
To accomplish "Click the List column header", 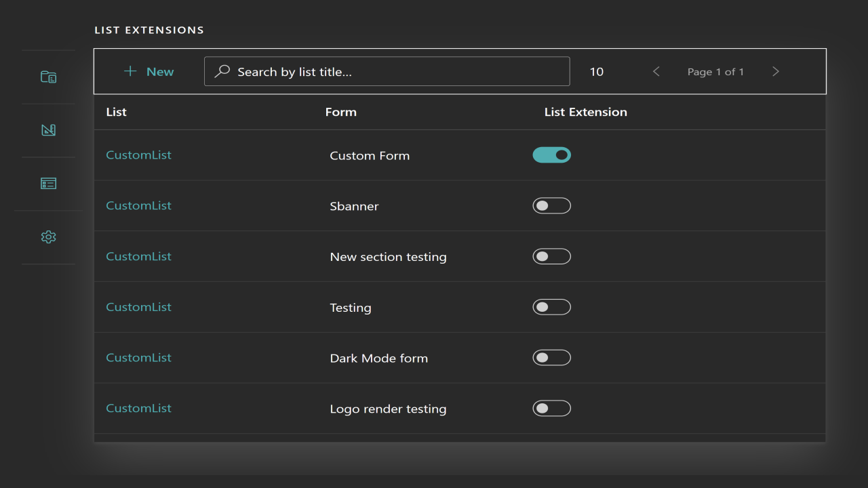I will tap(117, 112).
